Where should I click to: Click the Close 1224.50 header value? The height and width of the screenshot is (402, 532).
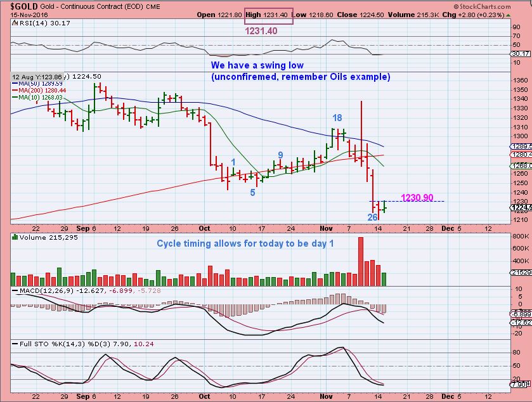pos(361,15)
